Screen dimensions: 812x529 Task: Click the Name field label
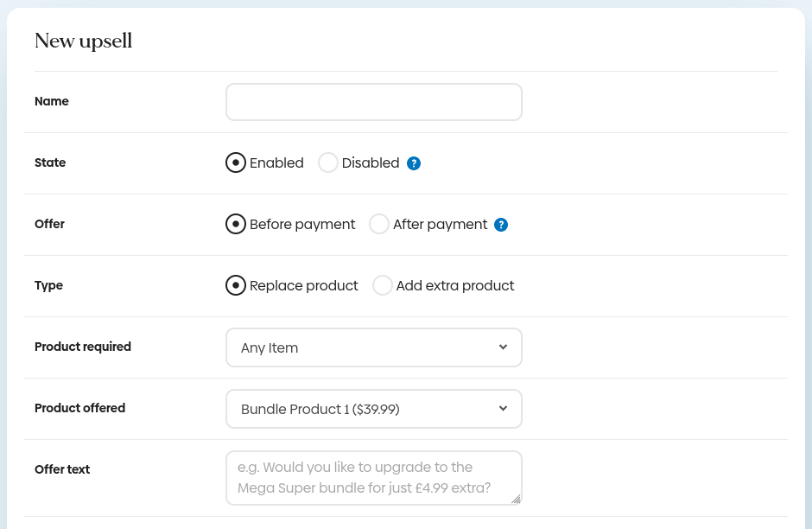(52, 101)
